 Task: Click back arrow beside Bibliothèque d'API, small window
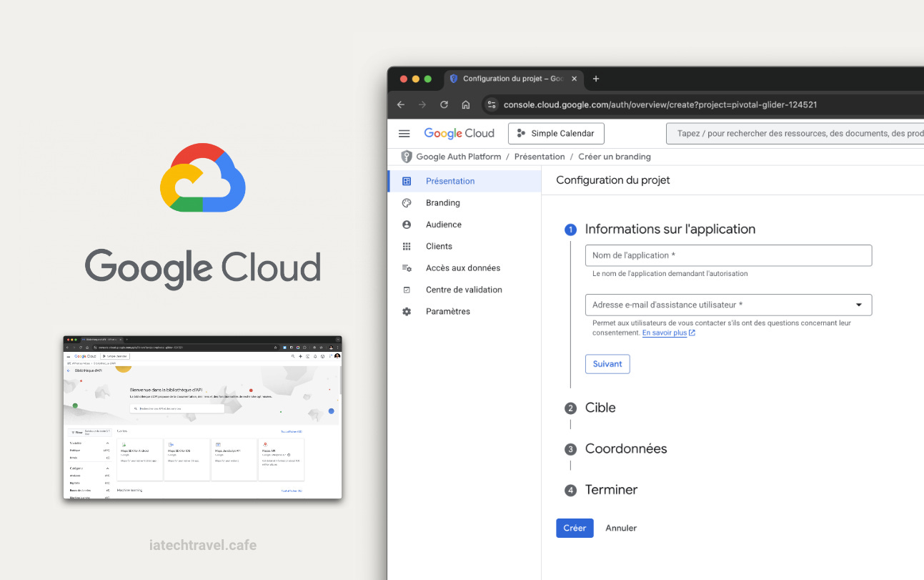coord(69,370)
